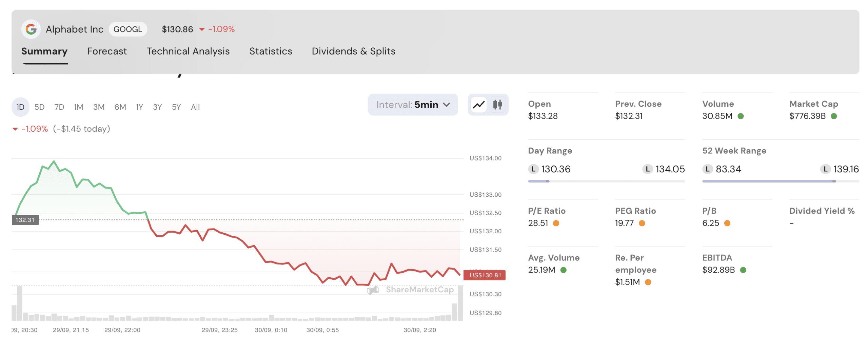Click the Open value $133.28
The image size is (868, 343).
tap(542, 116)
